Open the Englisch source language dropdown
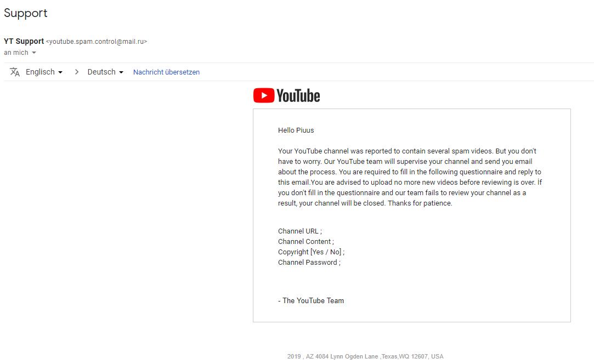The width and height of the screenshot is (594, 364). 44,72
